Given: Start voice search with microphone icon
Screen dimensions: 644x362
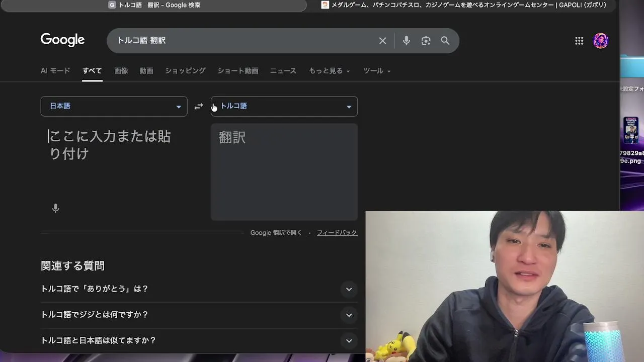Looking at the screenshot, I should point(406,41).
